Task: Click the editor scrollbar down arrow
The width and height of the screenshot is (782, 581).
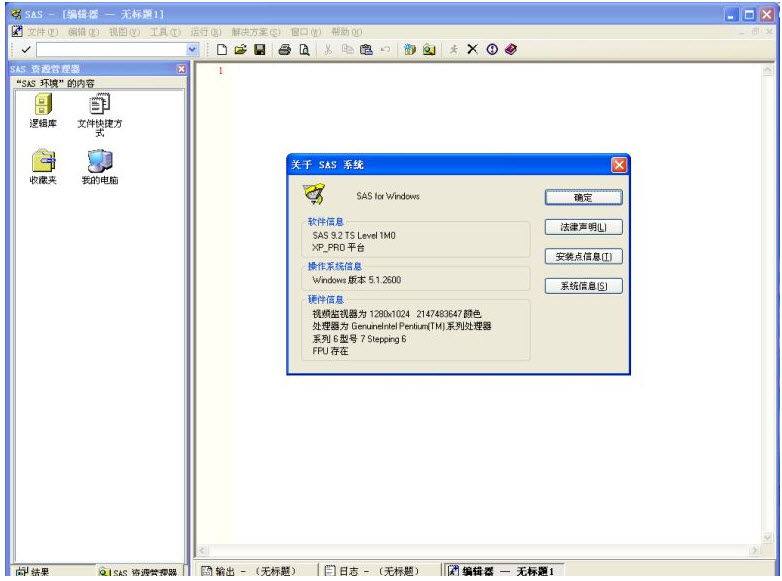Action: [x=768, y=538]
